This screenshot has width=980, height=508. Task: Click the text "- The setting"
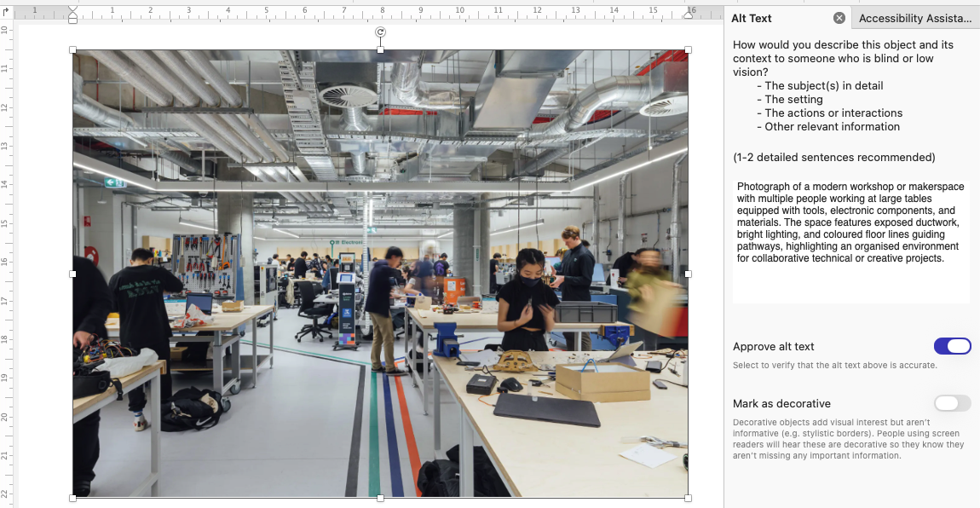tap(789, 100)
